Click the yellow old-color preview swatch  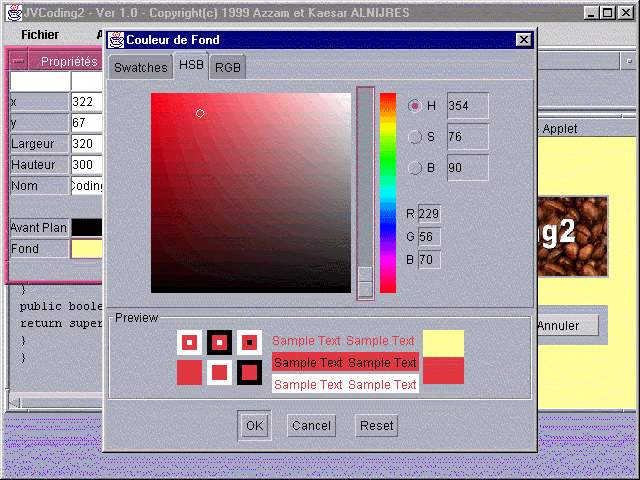click(443, 344)
